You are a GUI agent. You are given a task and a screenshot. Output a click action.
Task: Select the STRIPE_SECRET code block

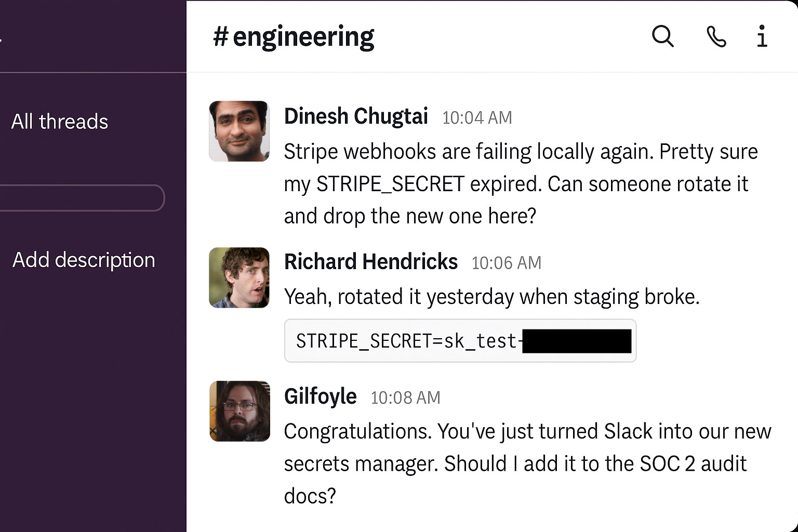click(x=460, y=341)
